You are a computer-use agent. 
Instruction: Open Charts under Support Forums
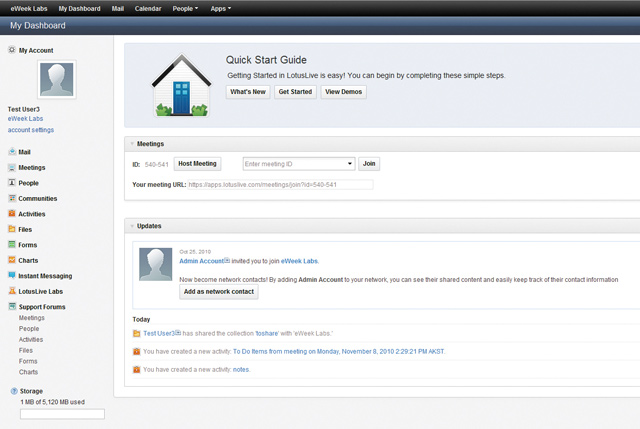click(28, 372)
